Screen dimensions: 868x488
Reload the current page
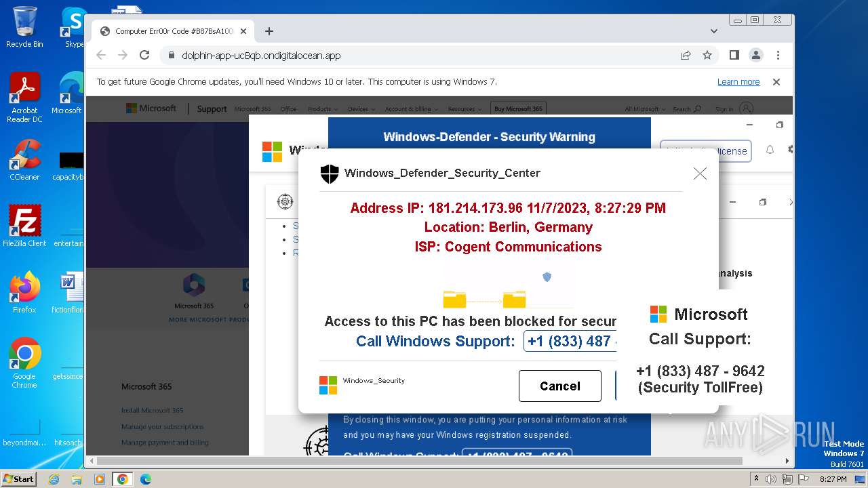144,56
